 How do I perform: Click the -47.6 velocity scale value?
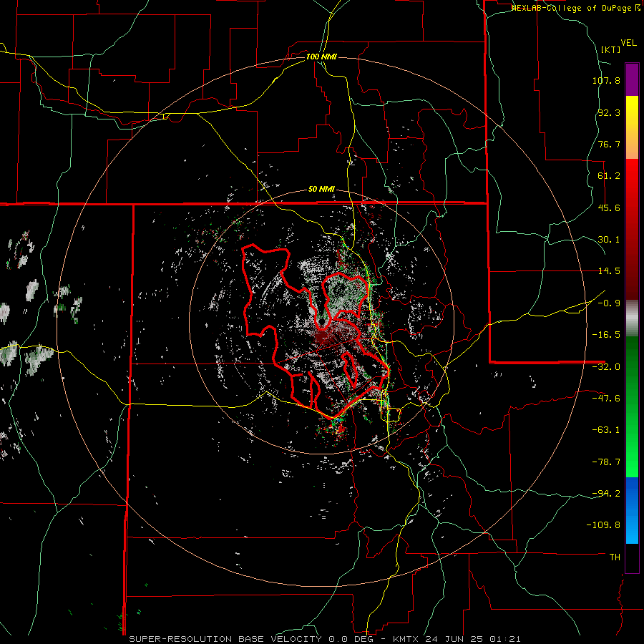(x=606, y=399)
